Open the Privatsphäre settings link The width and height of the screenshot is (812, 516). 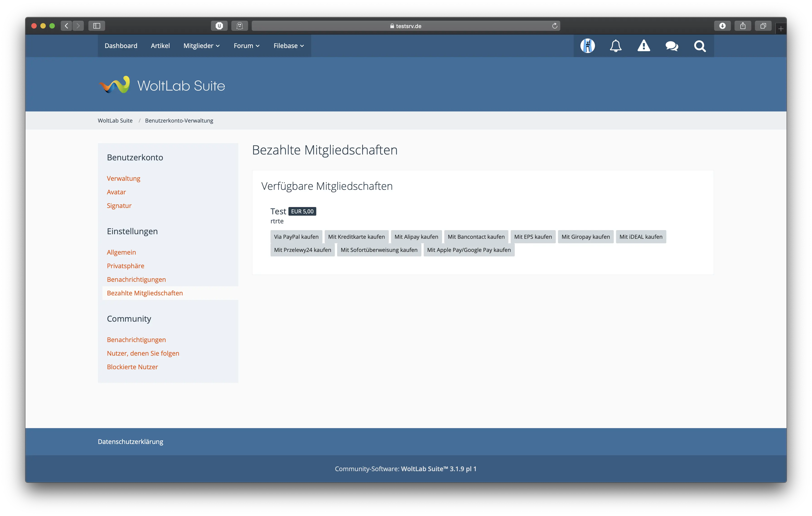[126, 266]
